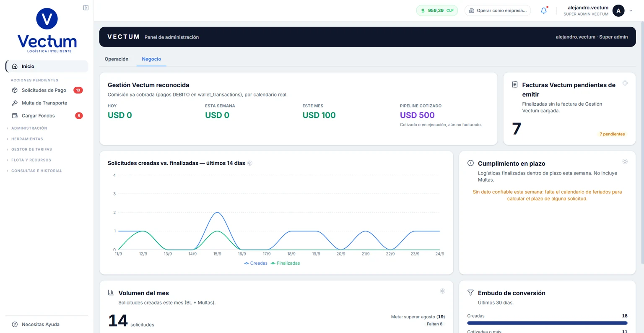Click the help icon next to Necesitas Ayuda

(x=15, y=324)
